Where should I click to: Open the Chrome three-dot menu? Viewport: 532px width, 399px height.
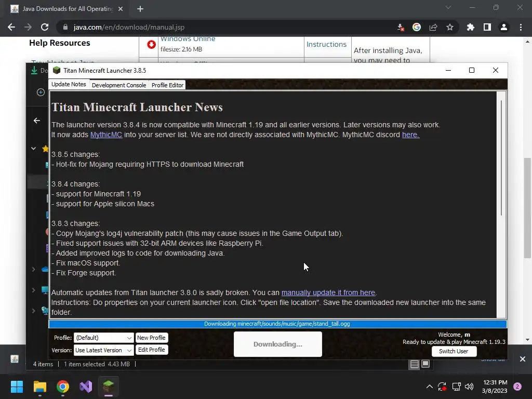(x=521, y=27)
